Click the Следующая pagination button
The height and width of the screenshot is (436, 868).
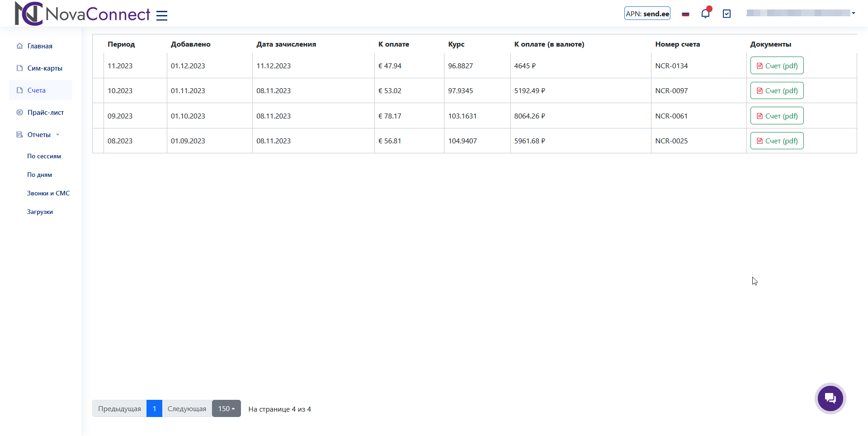[187, 409]
